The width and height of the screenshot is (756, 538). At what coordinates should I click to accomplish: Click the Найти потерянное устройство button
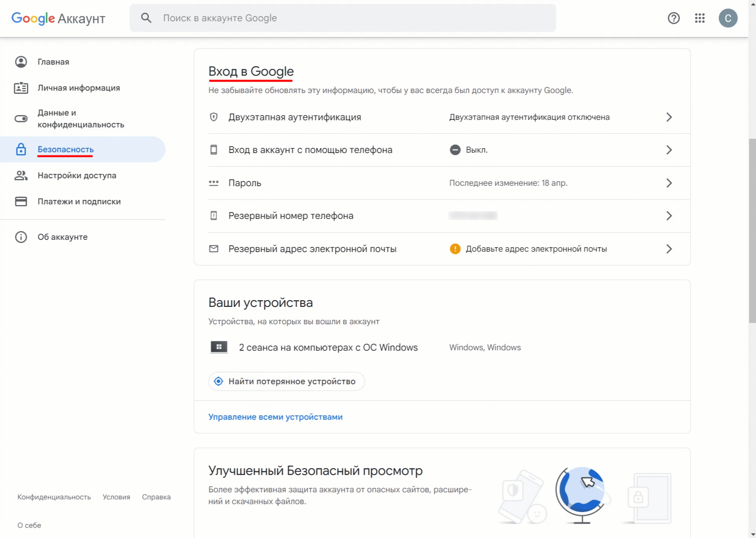287,381
